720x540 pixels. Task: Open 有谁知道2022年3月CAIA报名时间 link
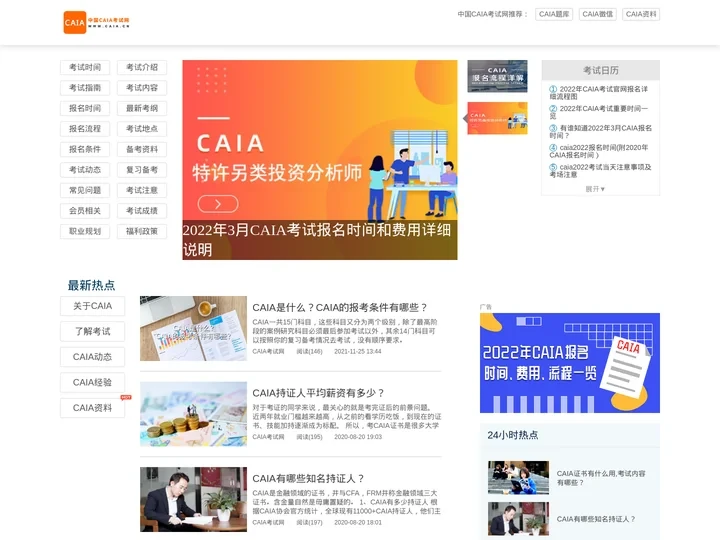click(x=600, y=132)
